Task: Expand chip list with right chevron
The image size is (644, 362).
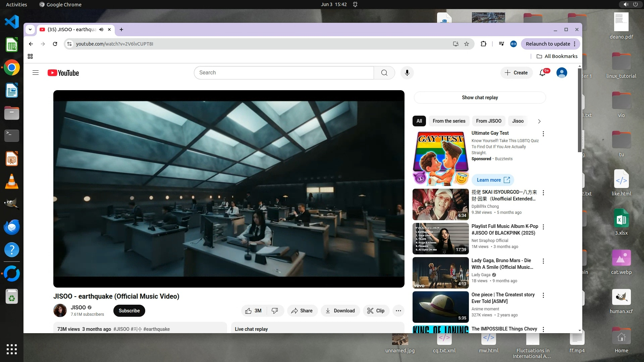Action: coord(539,121)
